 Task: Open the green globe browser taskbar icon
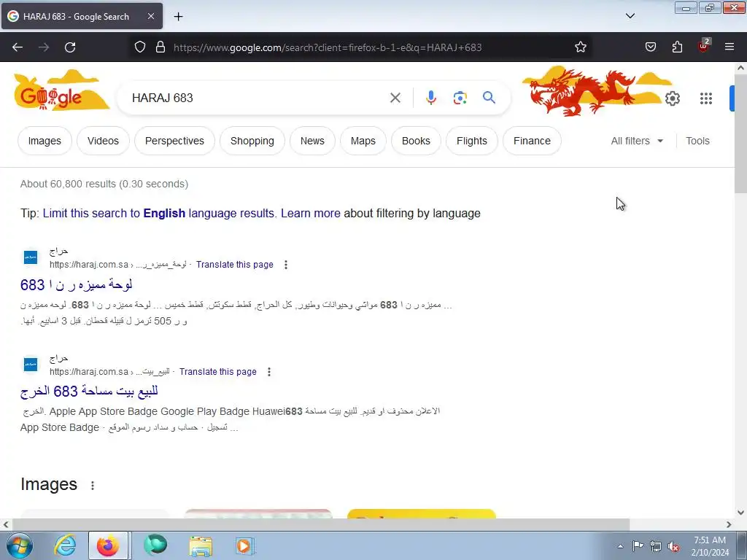[x=155, y=545]
